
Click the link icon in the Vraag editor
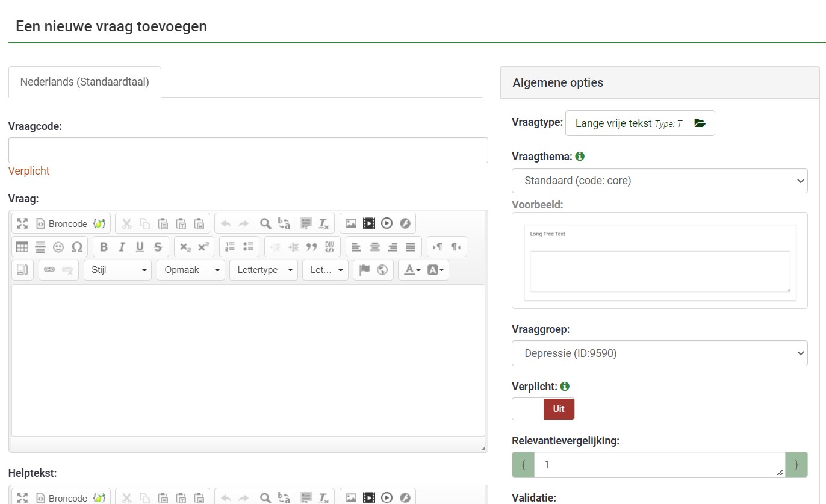[x=49, y=270]
